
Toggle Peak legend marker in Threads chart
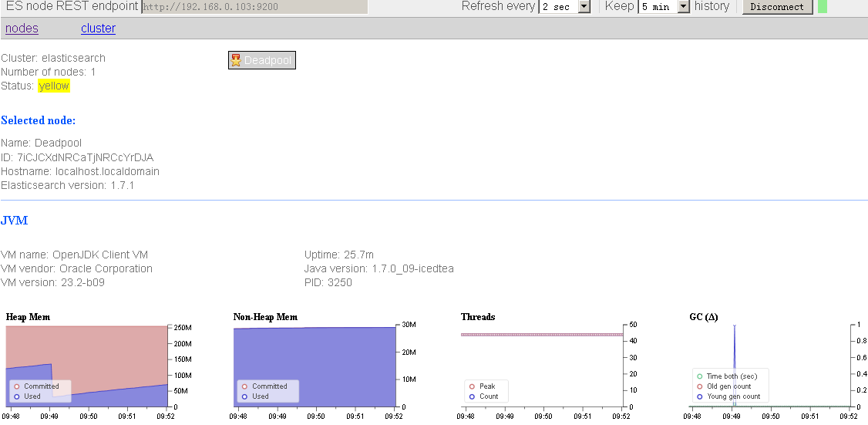pos(472,386)
